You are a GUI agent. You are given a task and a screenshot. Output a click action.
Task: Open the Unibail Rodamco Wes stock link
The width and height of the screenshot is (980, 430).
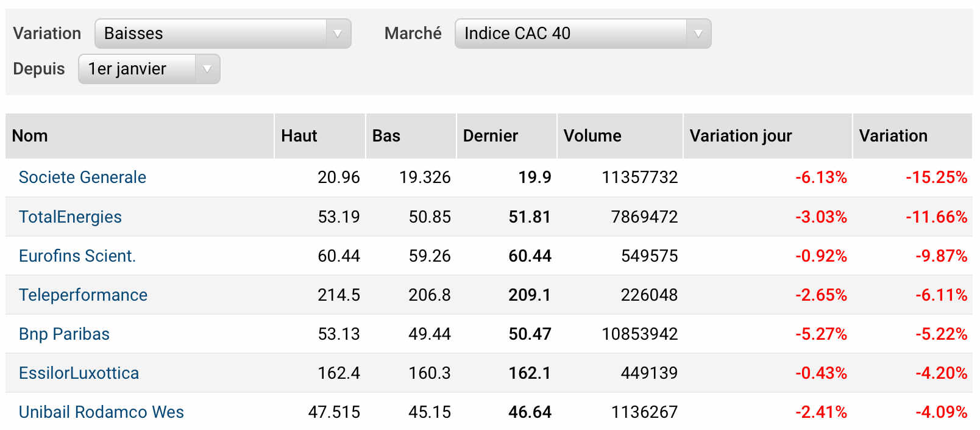(x=101, y=412)
